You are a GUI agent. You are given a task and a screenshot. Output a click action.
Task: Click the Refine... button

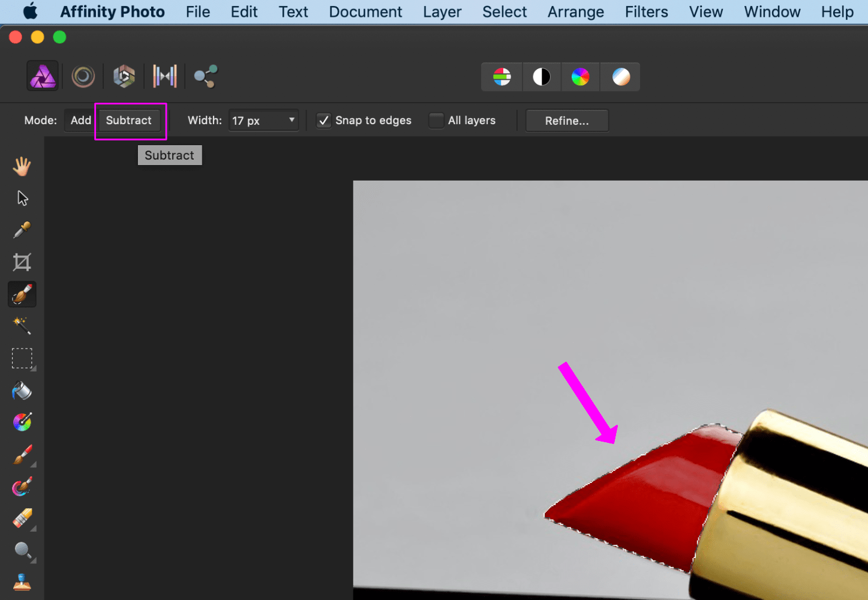pos(567,121)
